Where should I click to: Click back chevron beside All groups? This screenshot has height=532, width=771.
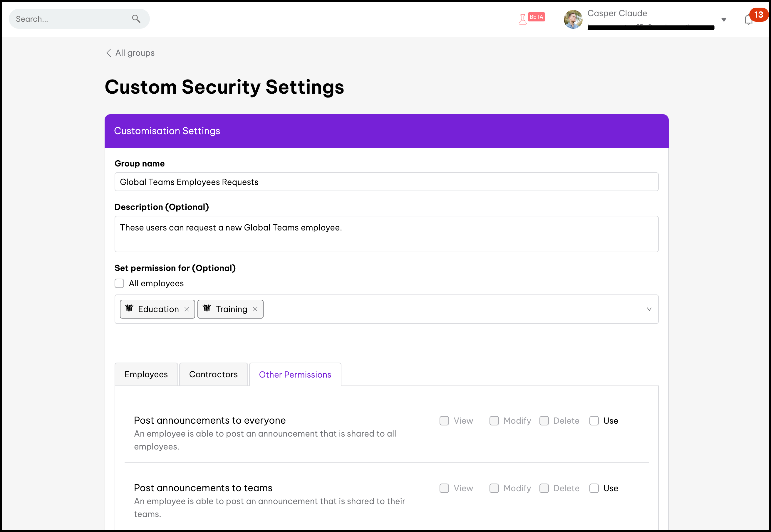[108, 53]
